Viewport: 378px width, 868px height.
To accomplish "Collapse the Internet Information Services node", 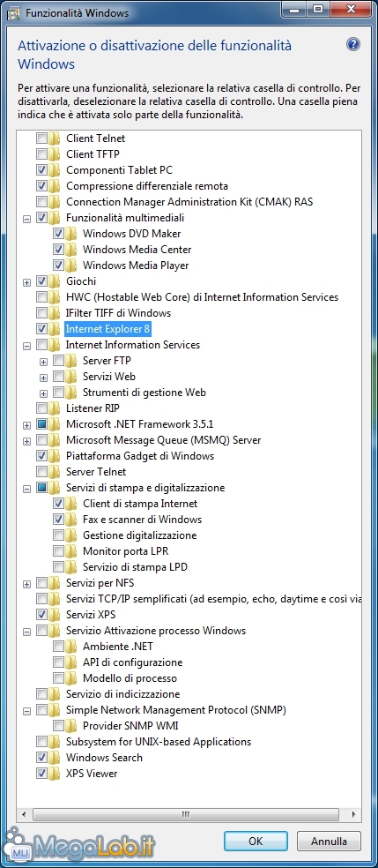I will [x=26, y=346].
